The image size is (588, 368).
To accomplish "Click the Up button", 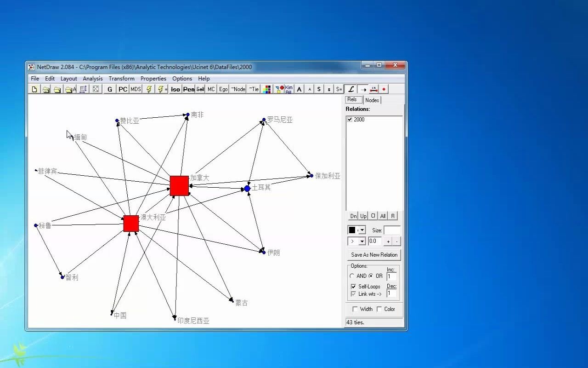I will click(363, 216).
